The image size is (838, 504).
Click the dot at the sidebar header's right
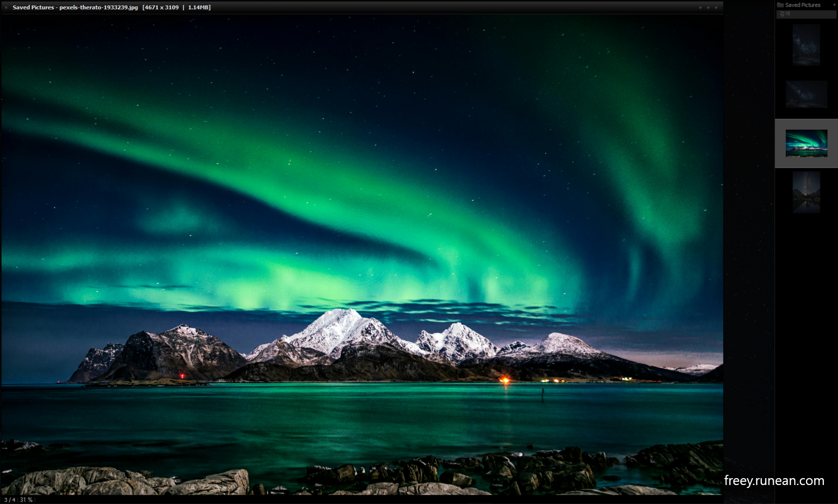[834, 5]
